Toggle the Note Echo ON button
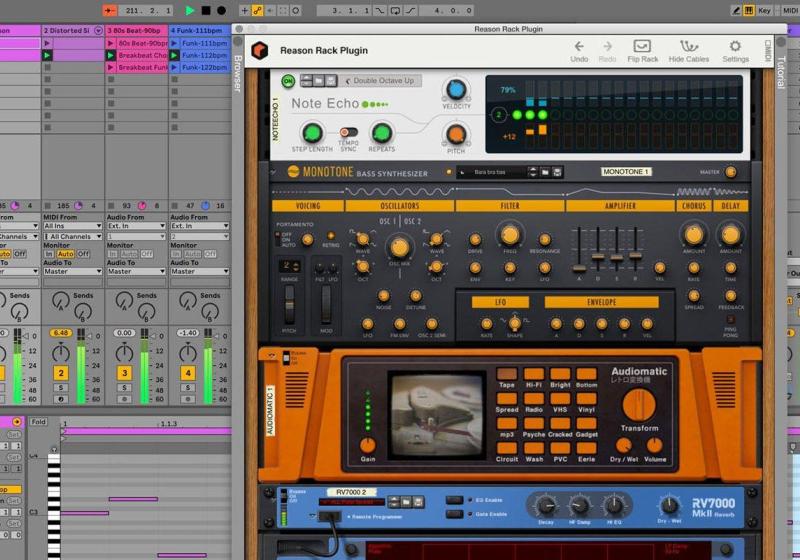 click(288, 81)
